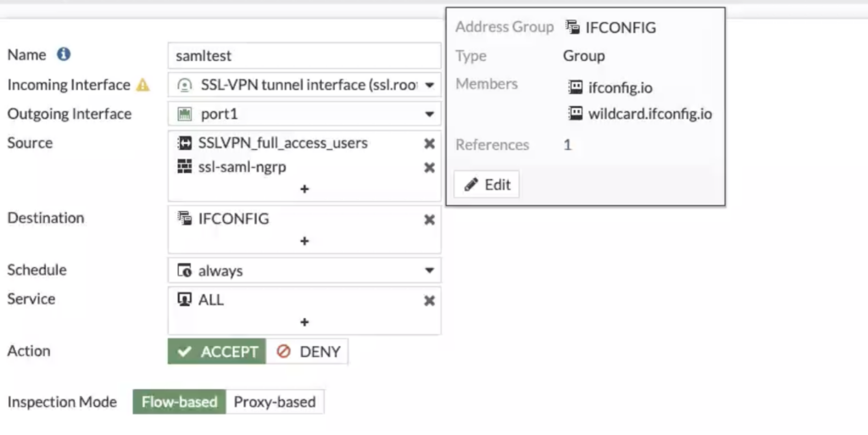Screen dimensions: 868x435
Task: Click the IFCONFIG address group icon in Destination
Action: [x=184, y=218]
